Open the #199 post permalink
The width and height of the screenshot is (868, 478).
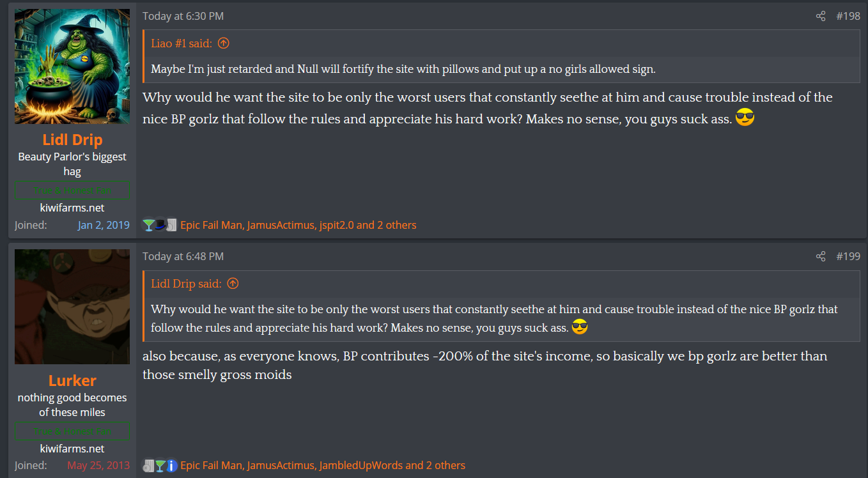click(848, 256)
